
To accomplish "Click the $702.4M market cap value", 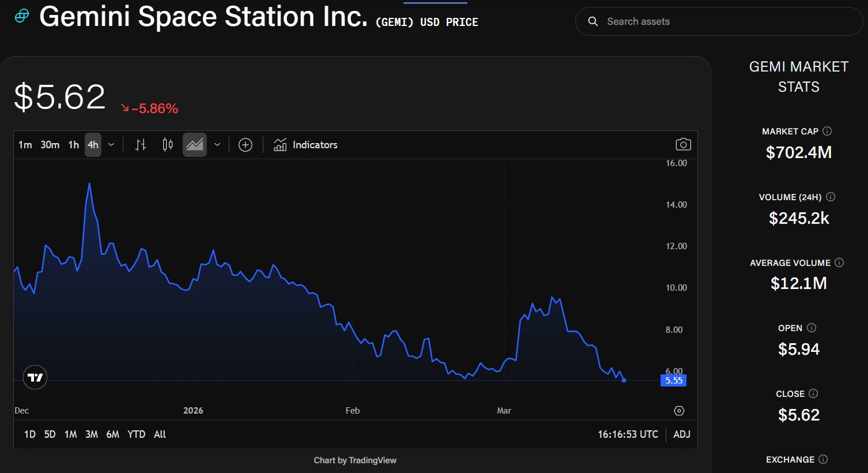I will coord(799,152).
